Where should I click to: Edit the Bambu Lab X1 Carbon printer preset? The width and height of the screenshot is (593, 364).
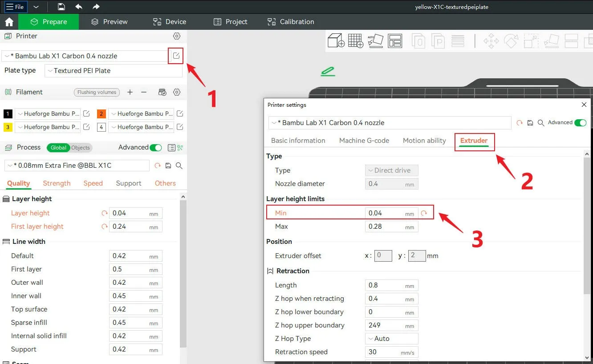176,56
